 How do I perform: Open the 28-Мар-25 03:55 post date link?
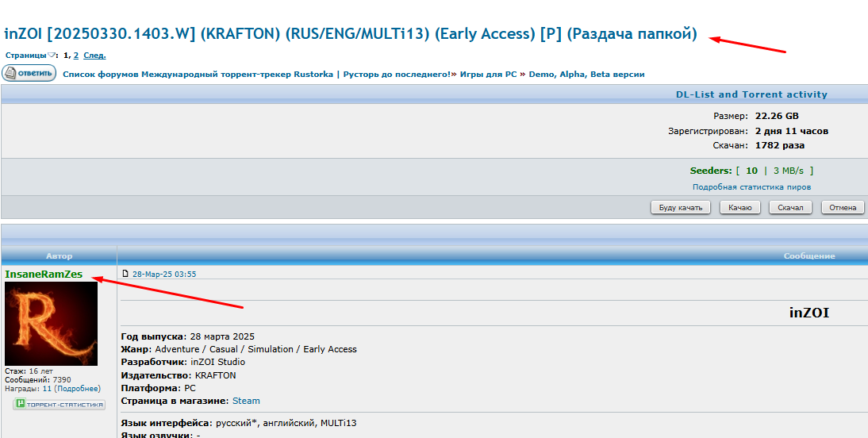164,274
